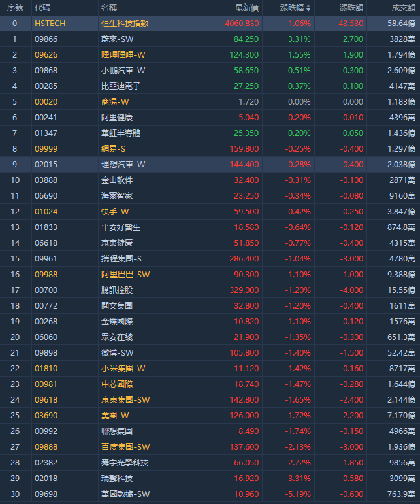Open the 京東集團-SW row
420x504 pixels.
click(x=210, y=400)
